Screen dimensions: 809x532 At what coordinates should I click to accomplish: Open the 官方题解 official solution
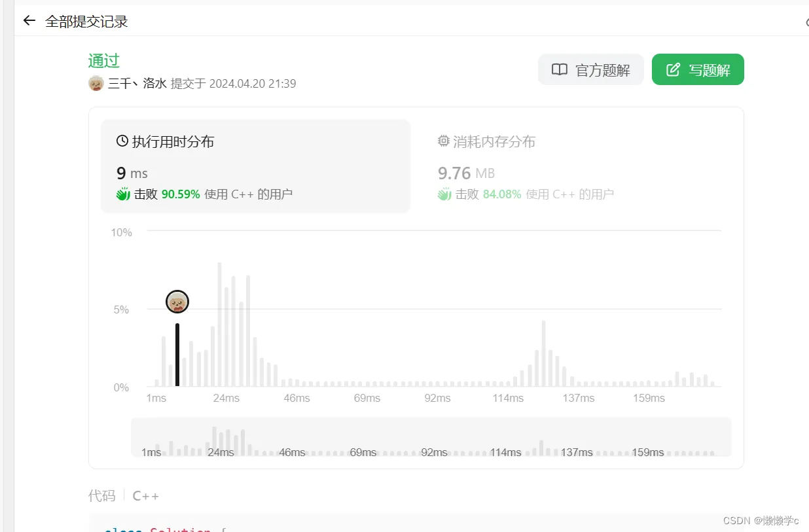590,70
